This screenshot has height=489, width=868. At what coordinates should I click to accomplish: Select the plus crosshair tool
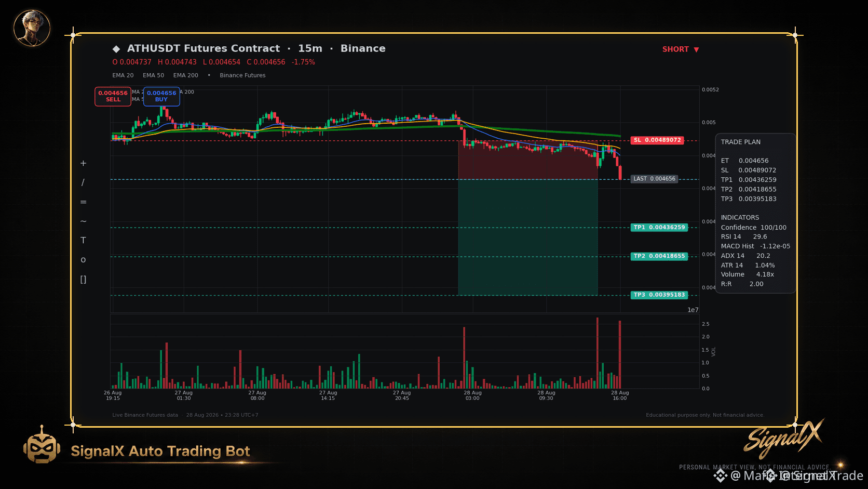tap(83, 163)
